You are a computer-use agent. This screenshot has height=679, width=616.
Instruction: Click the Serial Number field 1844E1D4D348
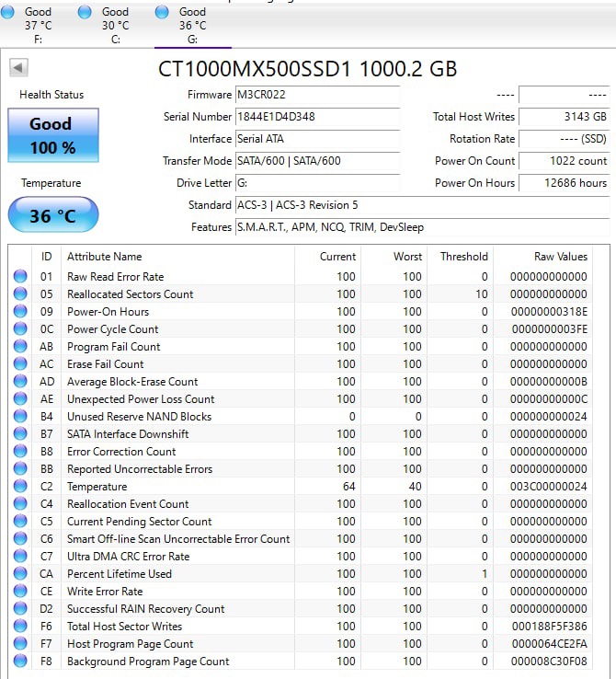pyautogui.click(x=317, y=117)
